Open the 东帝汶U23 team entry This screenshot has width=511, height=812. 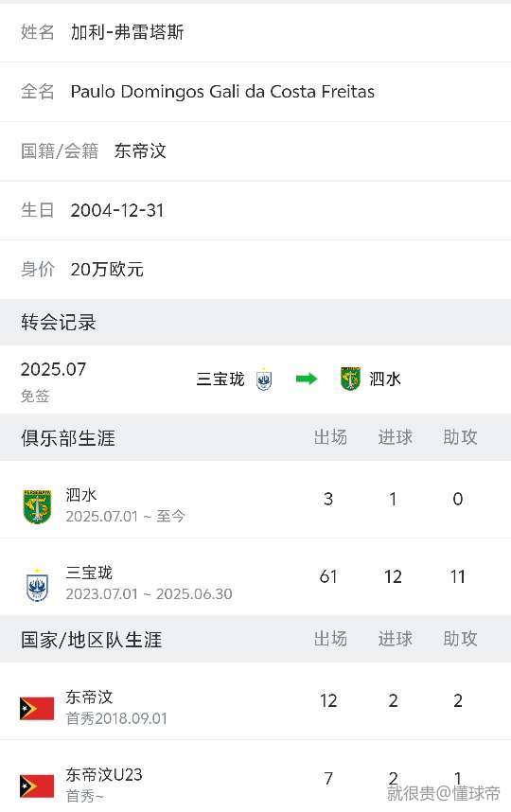[255, 776]
